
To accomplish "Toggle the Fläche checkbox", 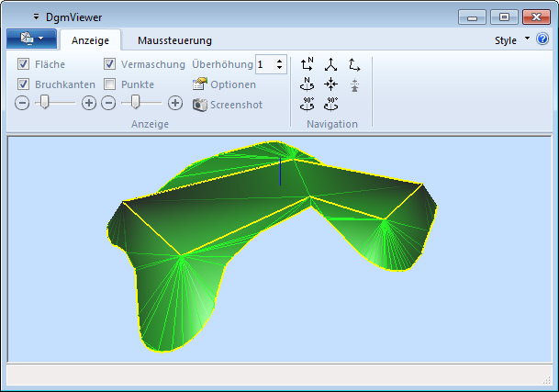I will coord(24,64).
